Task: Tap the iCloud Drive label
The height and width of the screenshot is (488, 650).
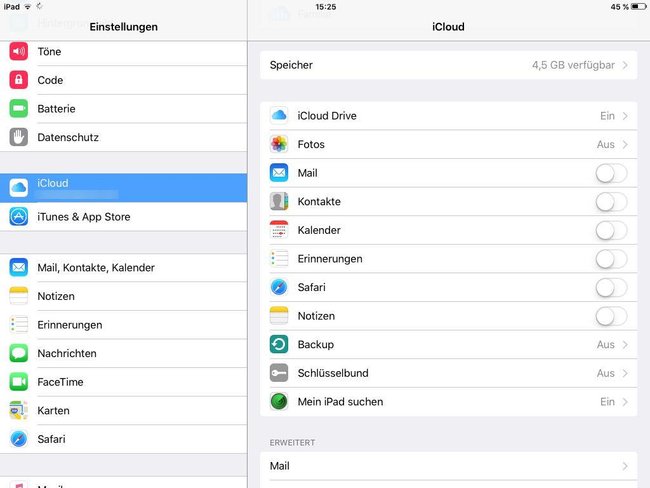Action: tap(327, 116)
